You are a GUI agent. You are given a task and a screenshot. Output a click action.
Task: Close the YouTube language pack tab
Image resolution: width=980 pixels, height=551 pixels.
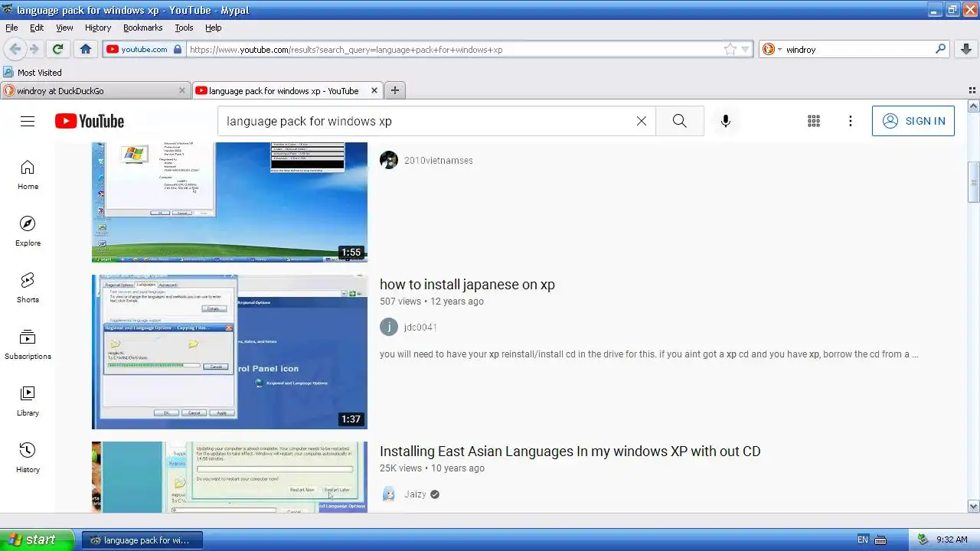click(374, 90)
